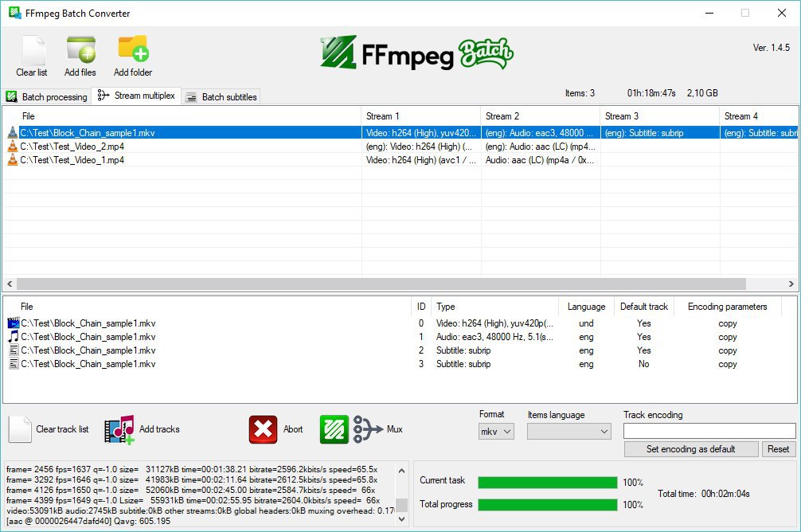Click Set encoding as default button
Image resolution: width=801 pixels, height=532 pixels.
[x=690, y=448]
